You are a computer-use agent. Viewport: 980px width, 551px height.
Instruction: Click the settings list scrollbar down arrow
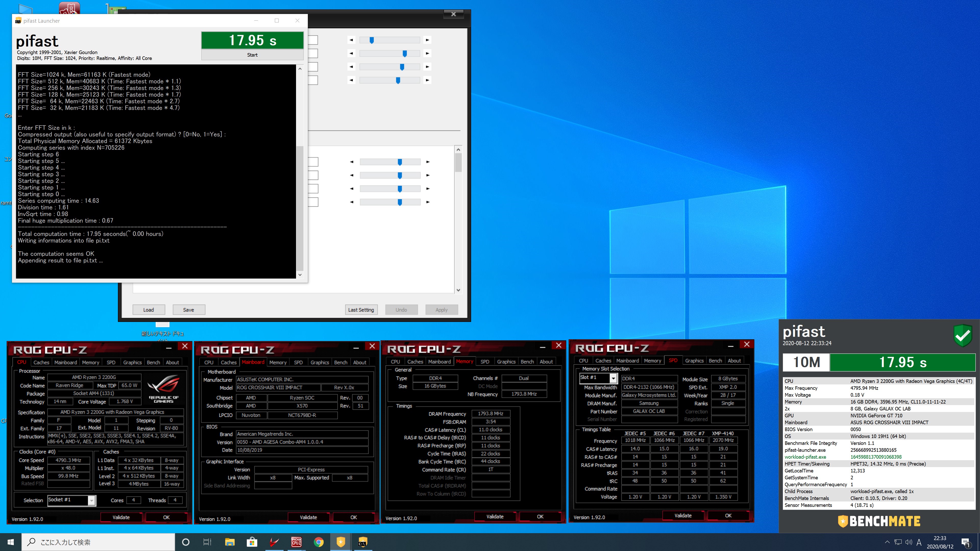tap(458, 290)
